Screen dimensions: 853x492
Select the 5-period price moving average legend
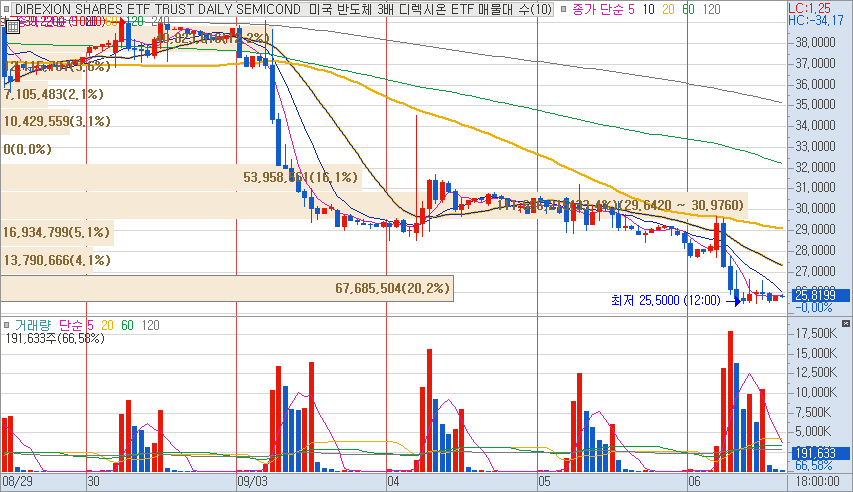tap(631, 9)
